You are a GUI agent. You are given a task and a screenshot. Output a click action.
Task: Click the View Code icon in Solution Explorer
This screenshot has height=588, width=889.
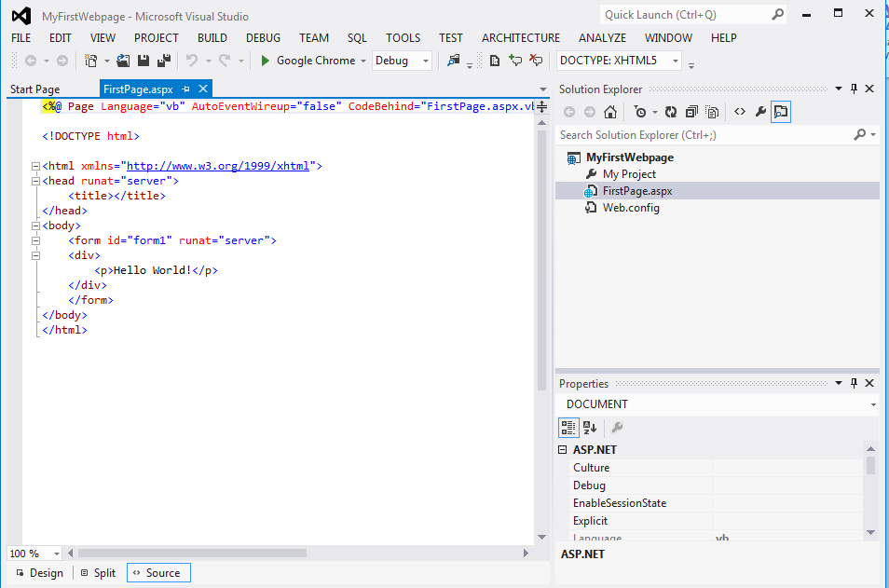pos(740,112)
